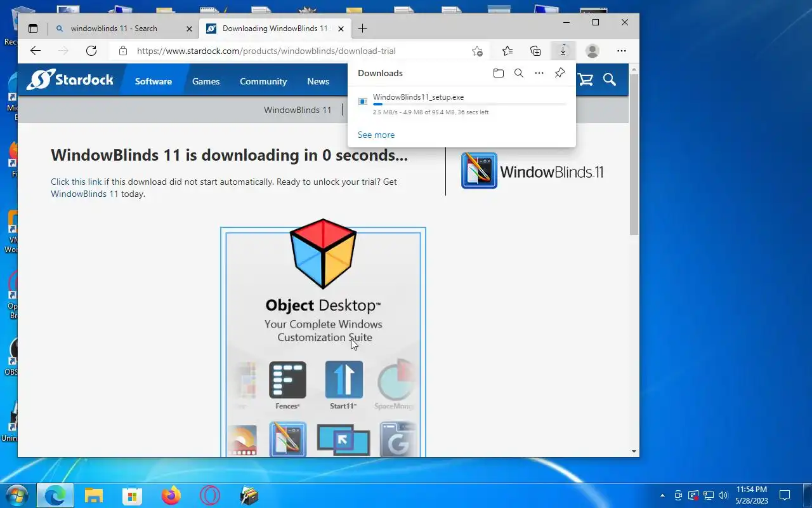The image size is (812, 508).
Task: Show hidden system tray icons
Action: click(x=663, y=495)
